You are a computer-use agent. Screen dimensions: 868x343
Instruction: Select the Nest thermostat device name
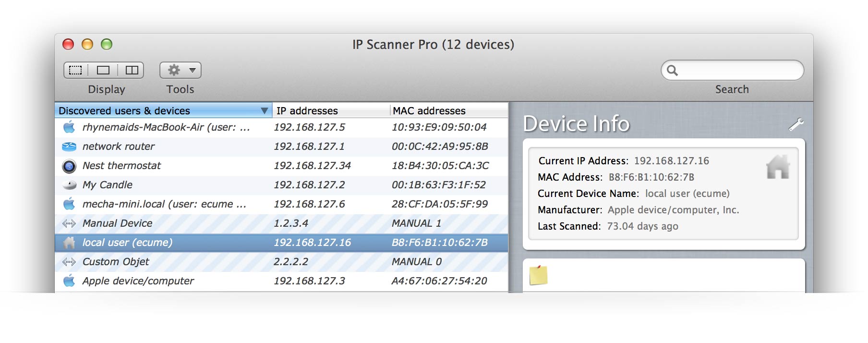pos(121,166)
